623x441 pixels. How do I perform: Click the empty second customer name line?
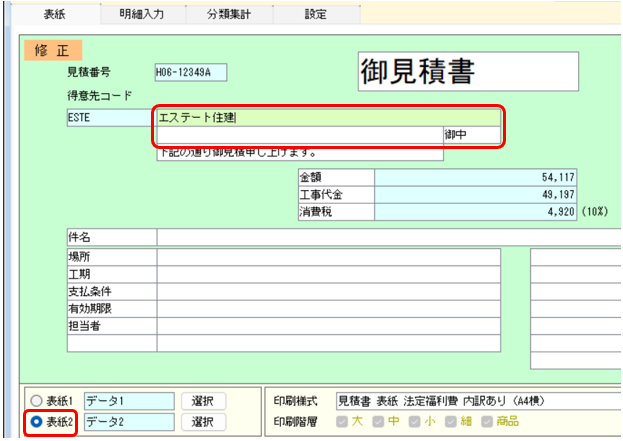[300, 135]
